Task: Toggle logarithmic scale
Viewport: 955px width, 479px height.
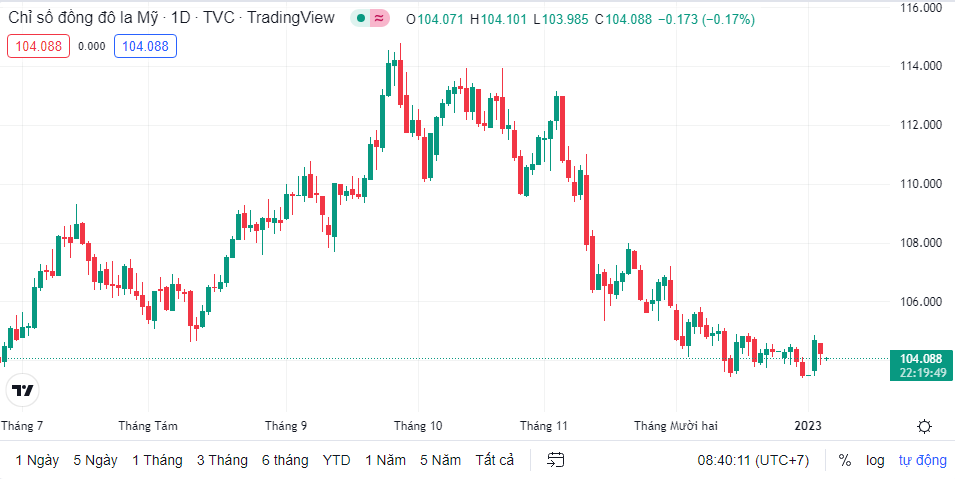Action: [875, 460]
